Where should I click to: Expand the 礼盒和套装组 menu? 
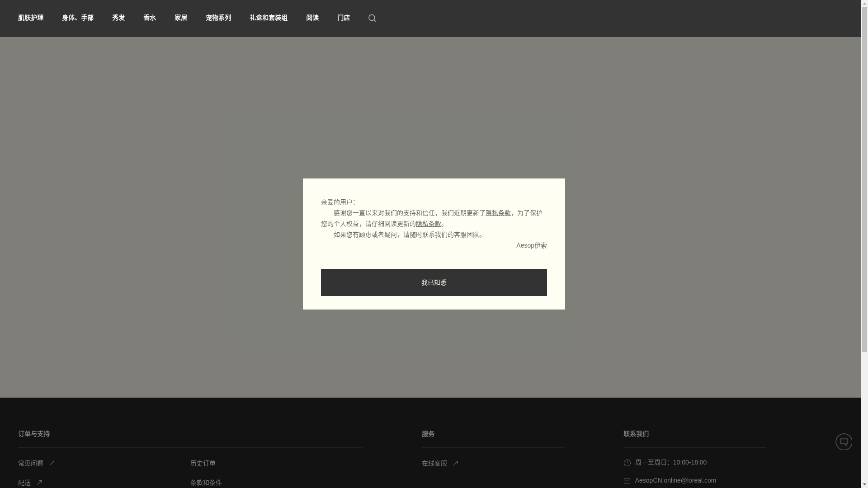point(269,18)
